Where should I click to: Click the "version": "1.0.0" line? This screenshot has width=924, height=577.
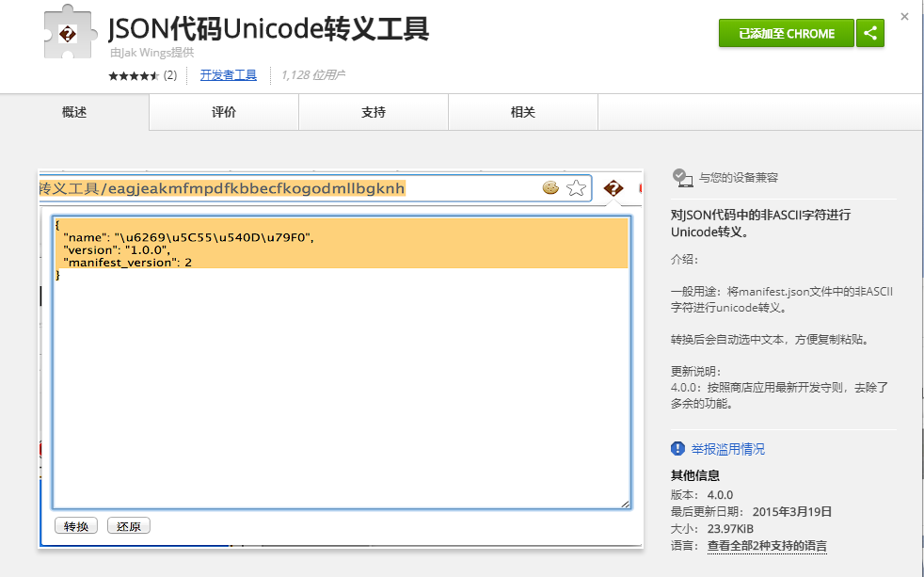(117, 249)
